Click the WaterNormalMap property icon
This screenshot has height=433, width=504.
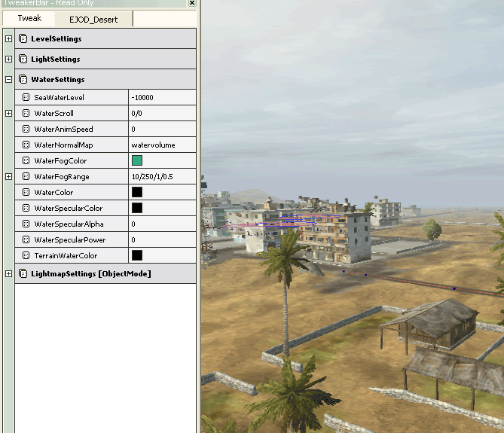coord(26,145)
